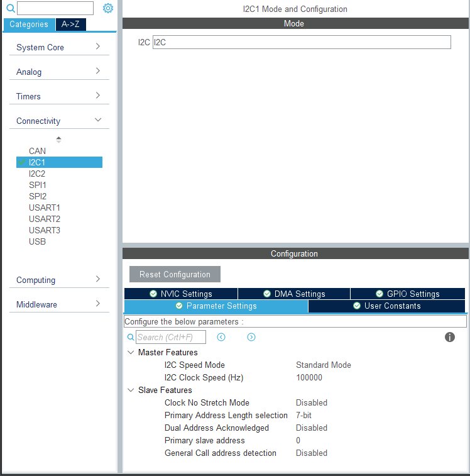Switch to the Categories tab

[x=29, y=25]
